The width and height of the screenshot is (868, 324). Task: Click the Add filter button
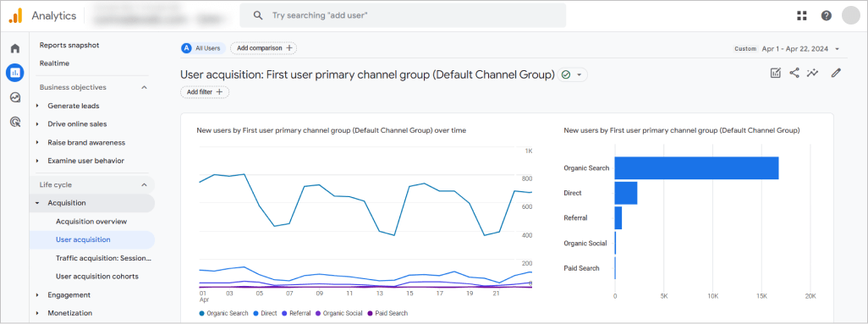click(x=205, y=91)
